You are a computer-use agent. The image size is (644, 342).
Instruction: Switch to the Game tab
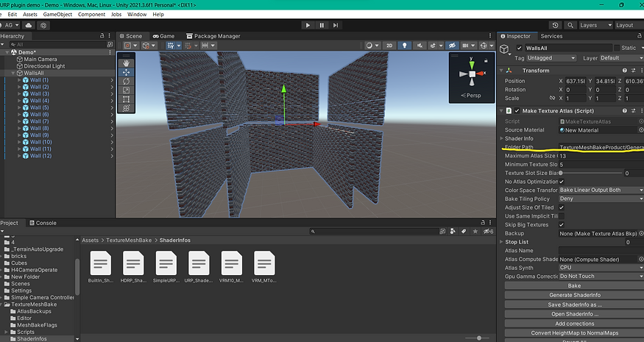(x=163, y=36)
